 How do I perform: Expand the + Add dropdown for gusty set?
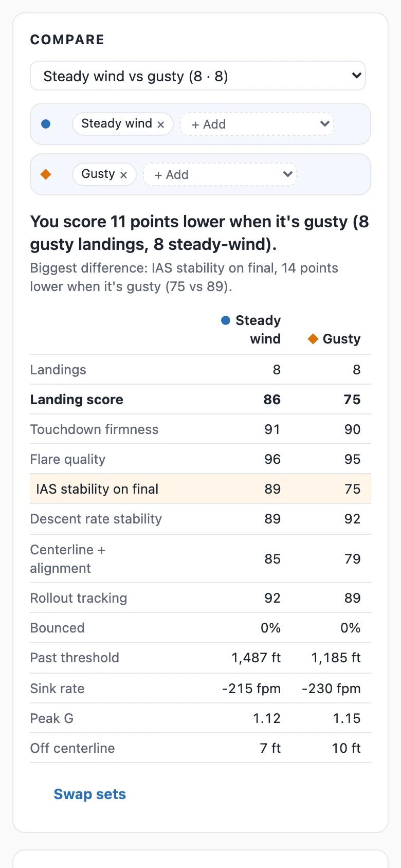click(x=220, y=175)
